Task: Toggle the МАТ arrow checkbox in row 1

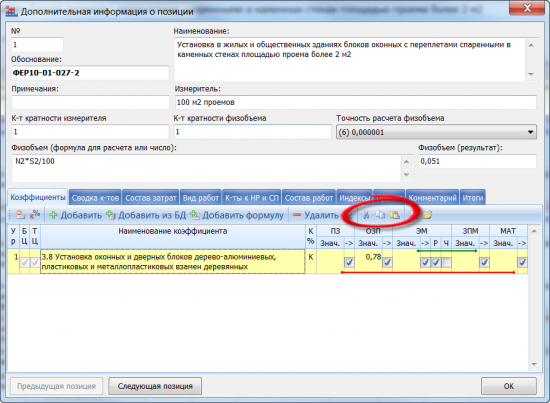Action: click(522, 262)
